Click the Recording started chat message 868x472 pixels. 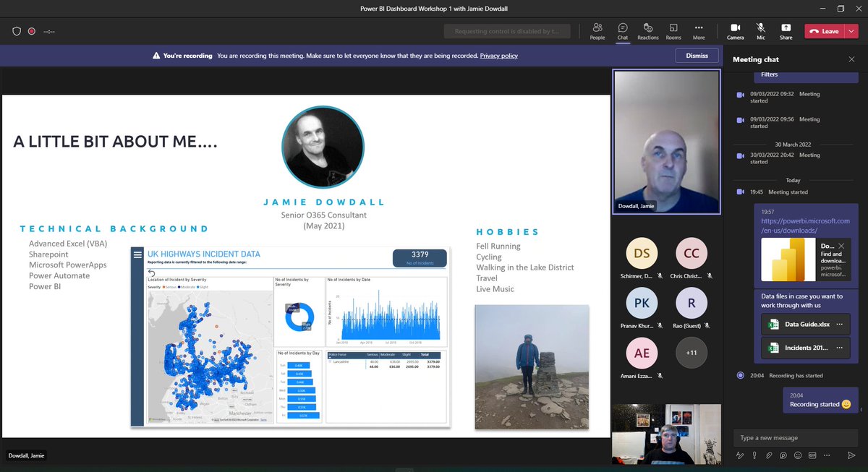[x=820, y=400]
